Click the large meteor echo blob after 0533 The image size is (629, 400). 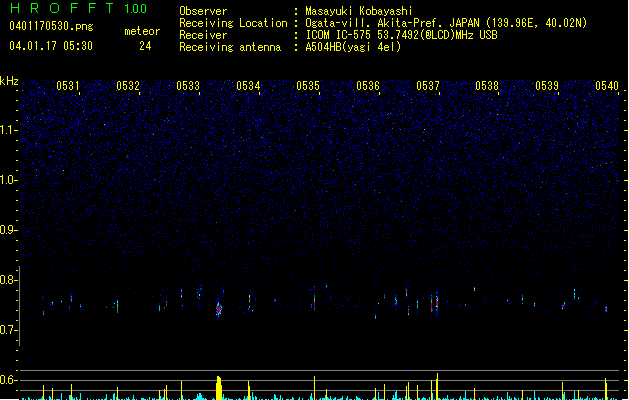pos(219,309)
